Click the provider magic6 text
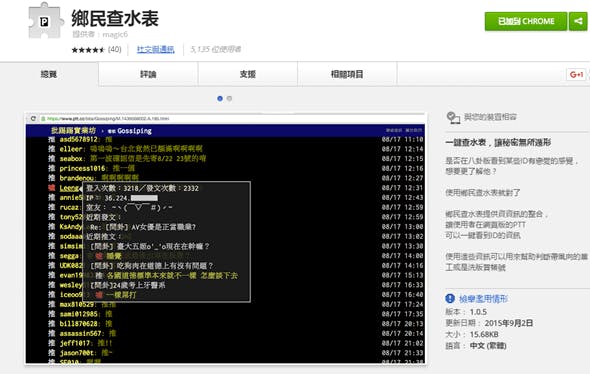 pyautogui.click(x=115, y=34)
